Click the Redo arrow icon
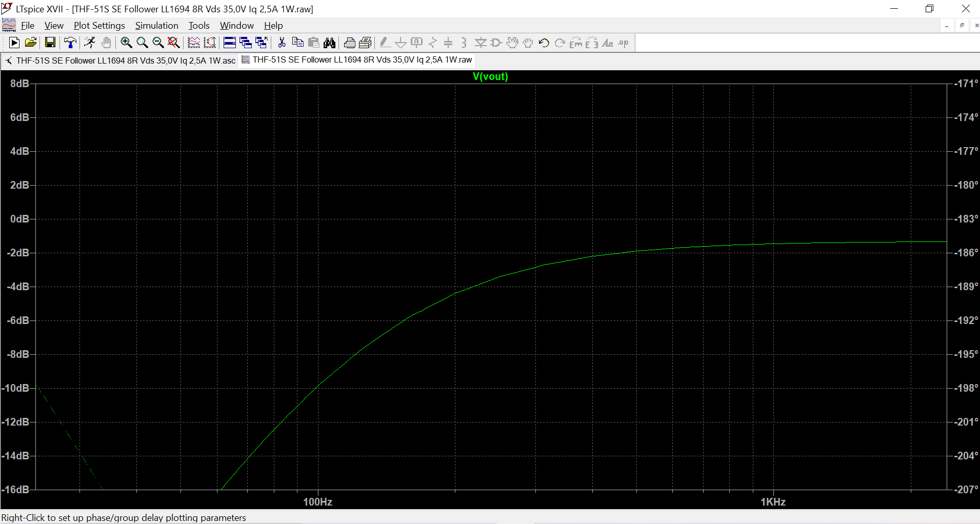The image size is (980, 524). (x=560, y=43)
